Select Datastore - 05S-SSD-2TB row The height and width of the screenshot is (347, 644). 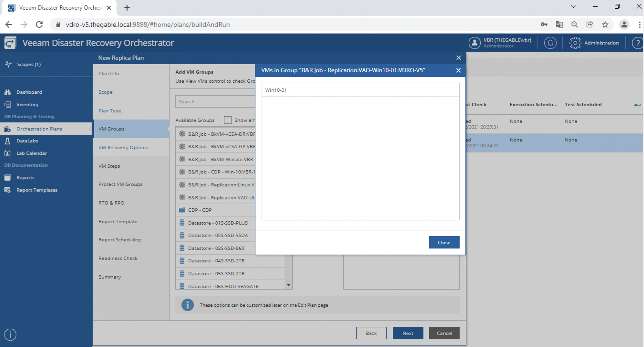click(x=230, y=273)
